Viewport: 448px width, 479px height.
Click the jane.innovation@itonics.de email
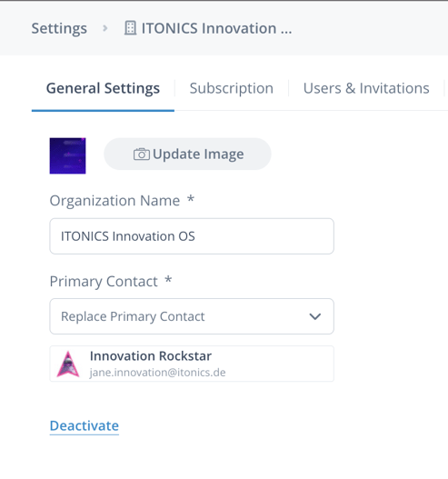coord(157,373)
